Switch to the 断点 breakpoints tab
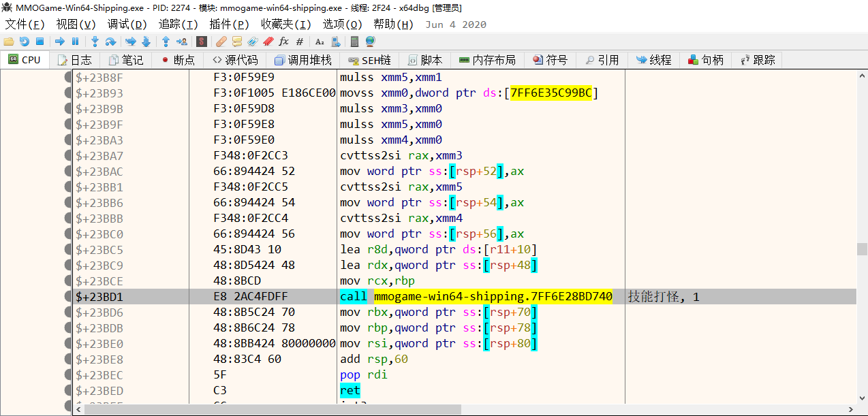Image resolution: width=868 pixels, height=416 pixels. [178, 60]
